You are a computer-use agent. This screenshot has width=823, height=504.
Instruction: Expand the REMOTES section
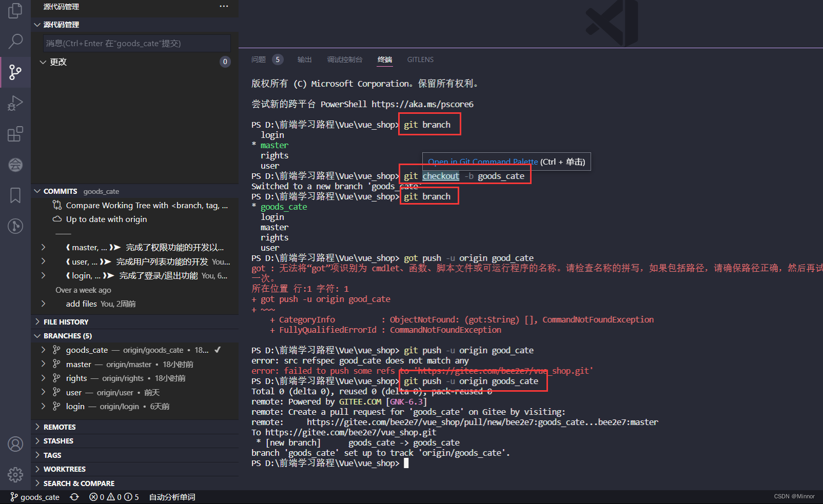(x=37, y=427)
